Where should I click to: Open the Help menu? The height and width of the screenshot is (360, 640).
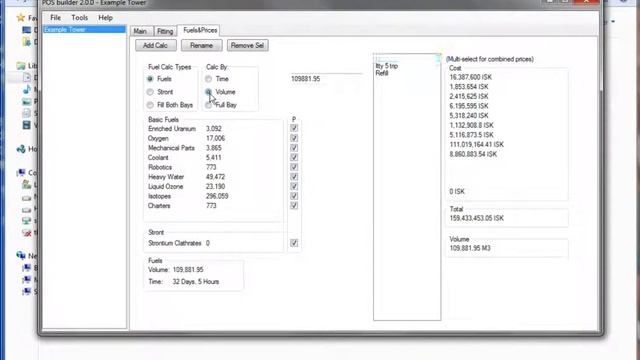(x=105, y=18)
